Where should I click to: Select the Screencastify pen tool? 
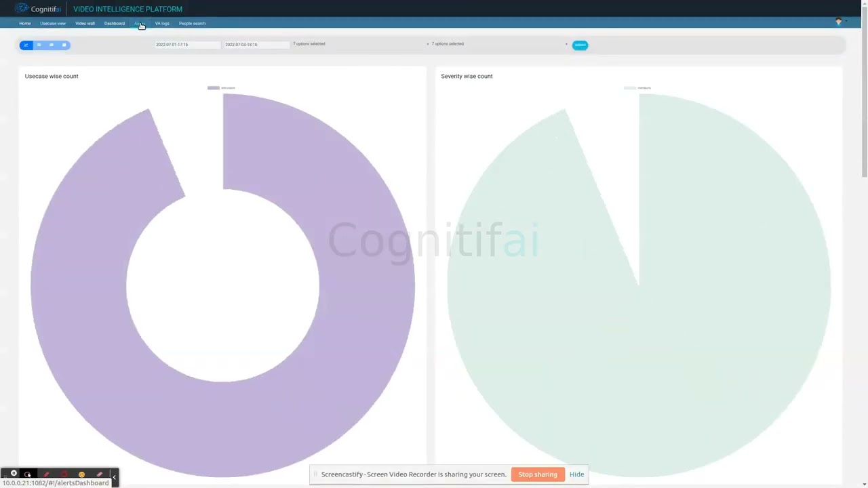[x=46, y=474]
